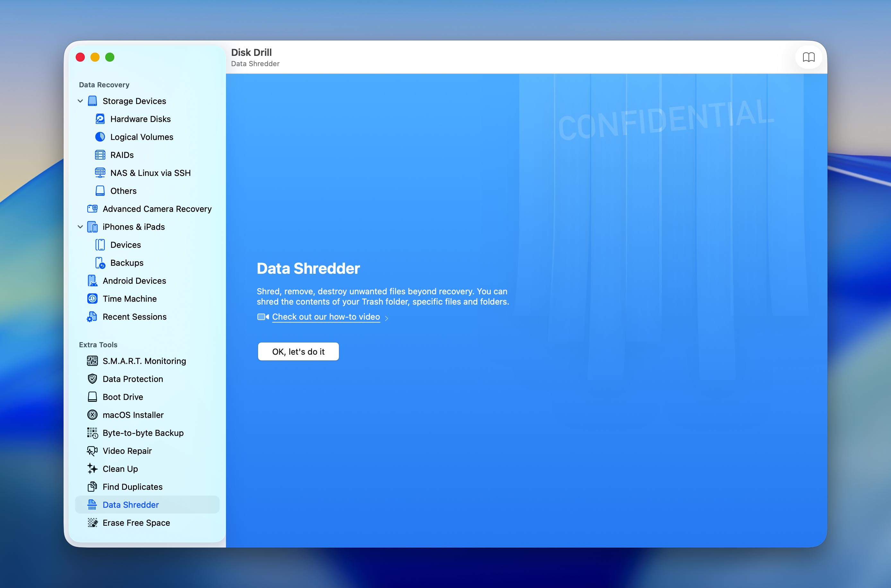Click the Find Duplicates icon
The width and height of the screenshot is (891, 588).
(92, 487)
